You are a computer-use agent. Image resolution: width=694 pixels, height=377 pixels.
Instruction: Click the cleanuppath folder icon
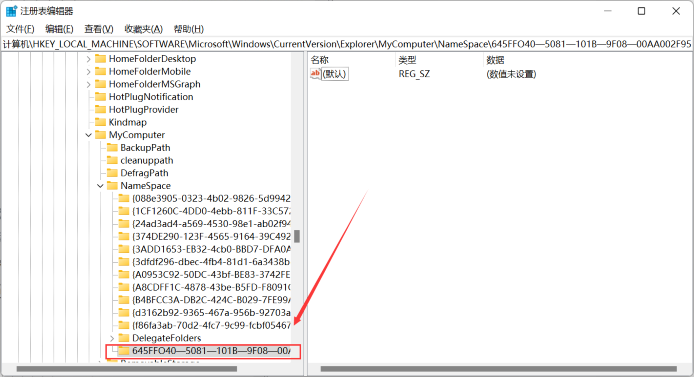point(112,160)
